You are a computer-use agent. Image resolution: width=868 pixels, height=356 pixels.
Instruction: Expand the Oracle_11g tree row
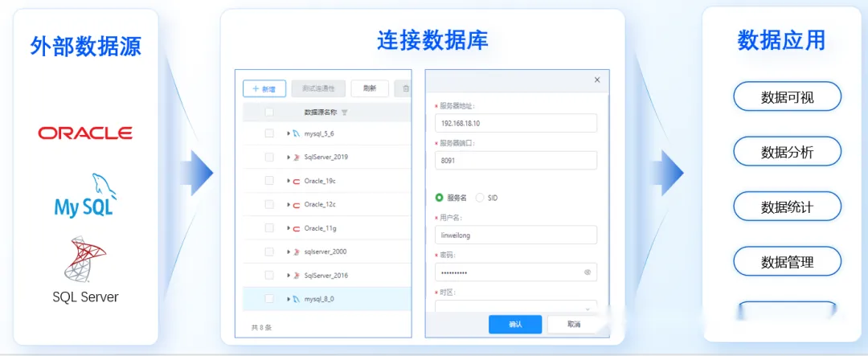point(289,228)
